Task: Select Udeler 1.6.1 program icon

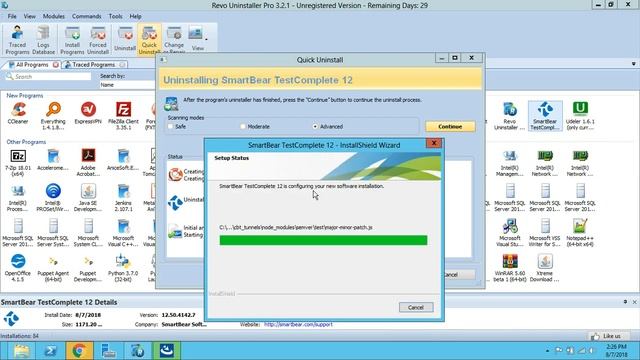Action: pos(580,116)
